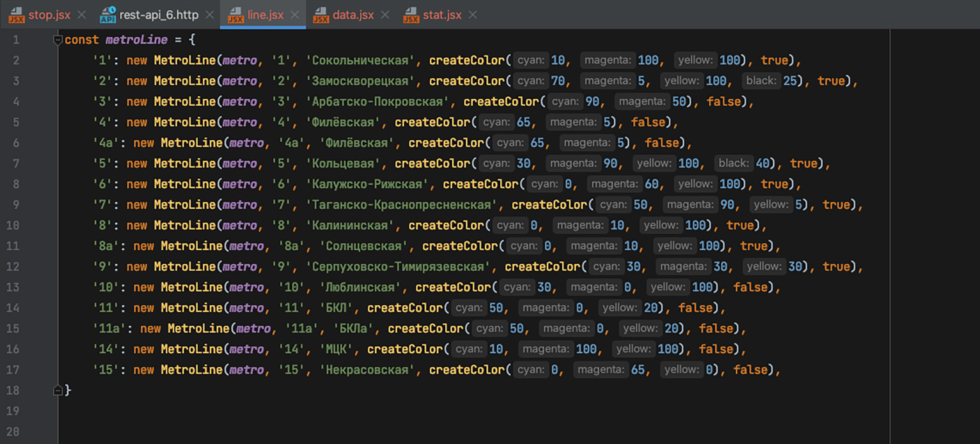Click the JSX file icon on stat.jsx tab
Viewport: 980px width, 444px height.
point(411,15)
